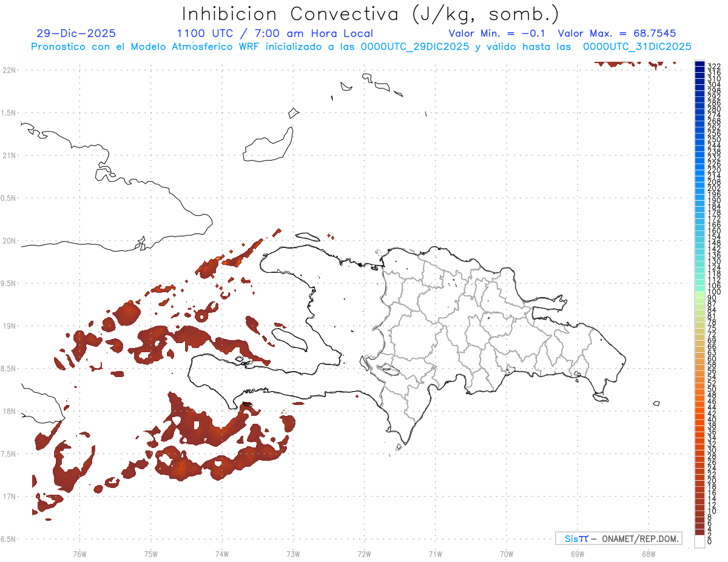Image resolution: width=728 pixels, height=562 pixels.
Task: Click the "22N" latitude label
Action: click(9, 70)
